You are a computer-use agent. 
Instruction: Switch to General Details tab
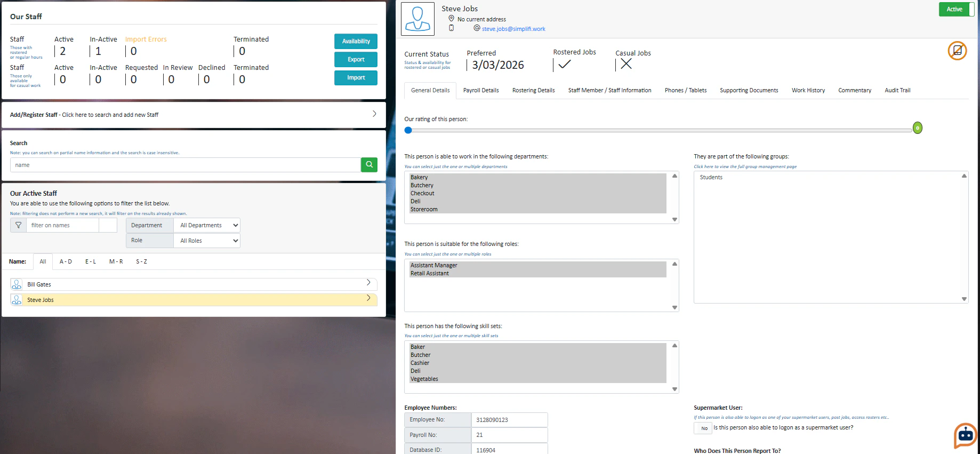point(430,91)
